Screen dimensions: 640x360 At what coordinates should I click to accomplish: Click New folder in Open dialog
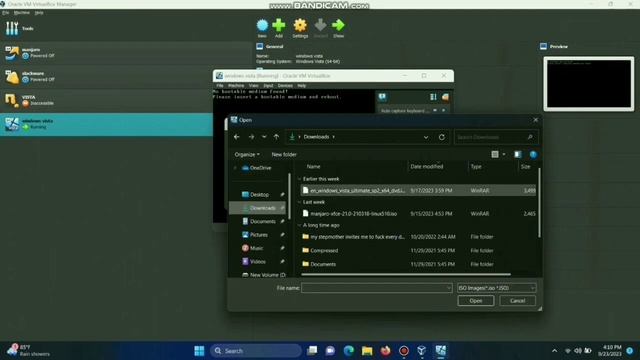(x=284, y=155)
